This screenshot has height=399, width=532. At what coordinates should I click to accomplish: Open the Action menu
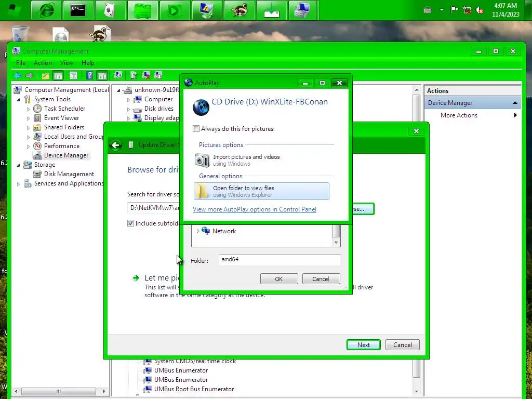click(43, 63)
